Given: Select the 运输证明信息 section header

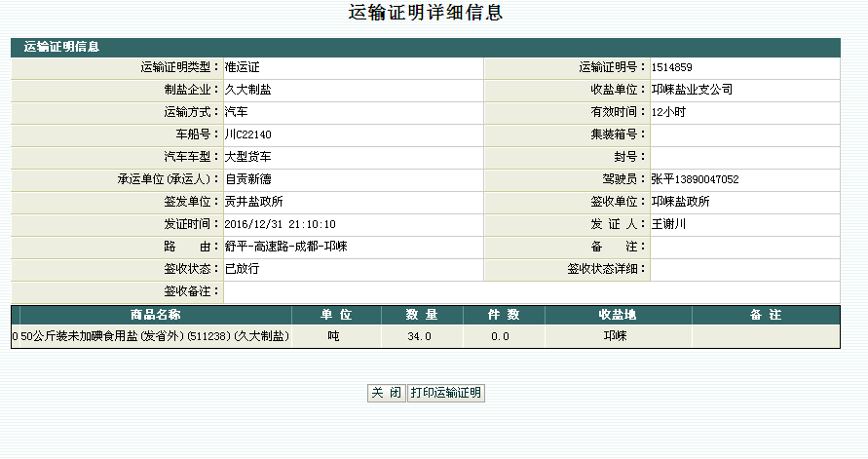Looking at the screenshot, I should click(60, 46).
